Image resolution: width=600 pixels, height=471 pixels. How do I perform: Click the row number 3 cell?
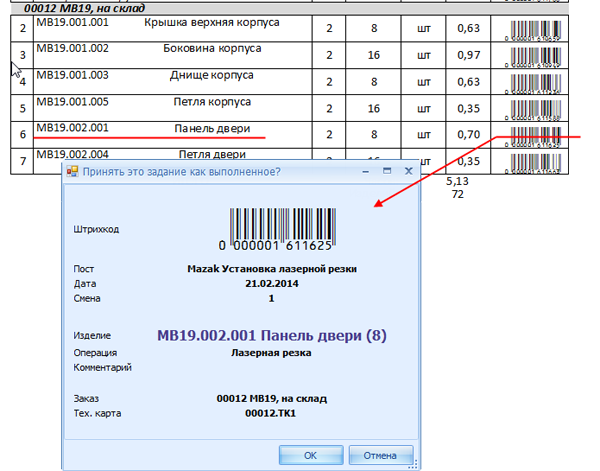coord(23,55)
